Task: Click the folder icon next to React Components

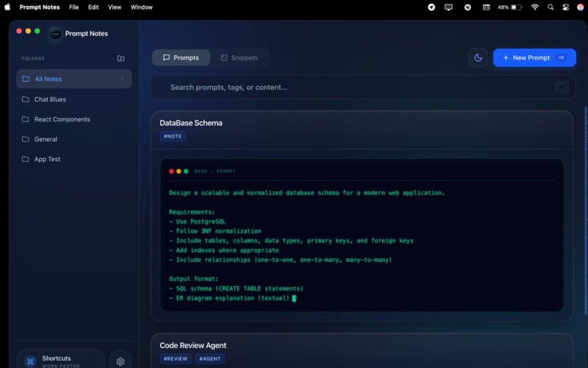Action: (26, 119)
